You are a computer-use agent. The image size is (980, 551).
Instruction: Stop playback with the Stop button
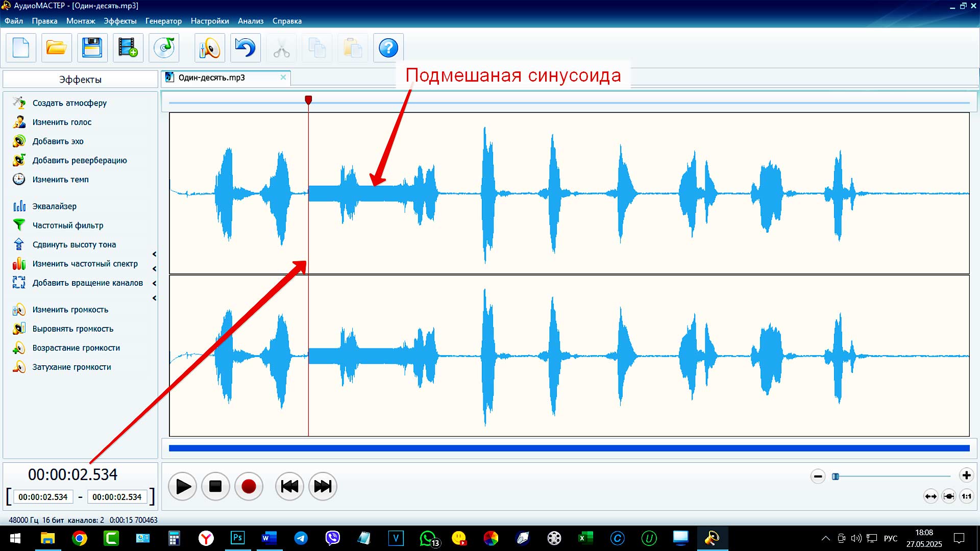[215, 486]
